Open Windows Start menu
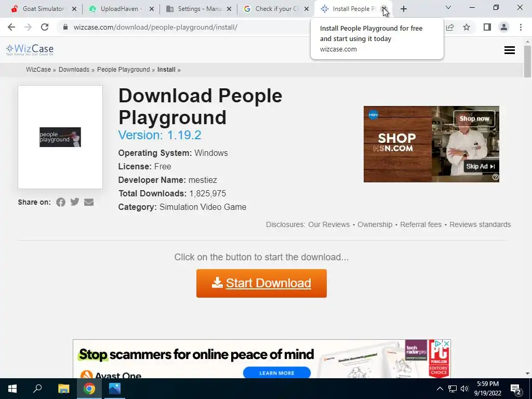 [x=12, y=389]
